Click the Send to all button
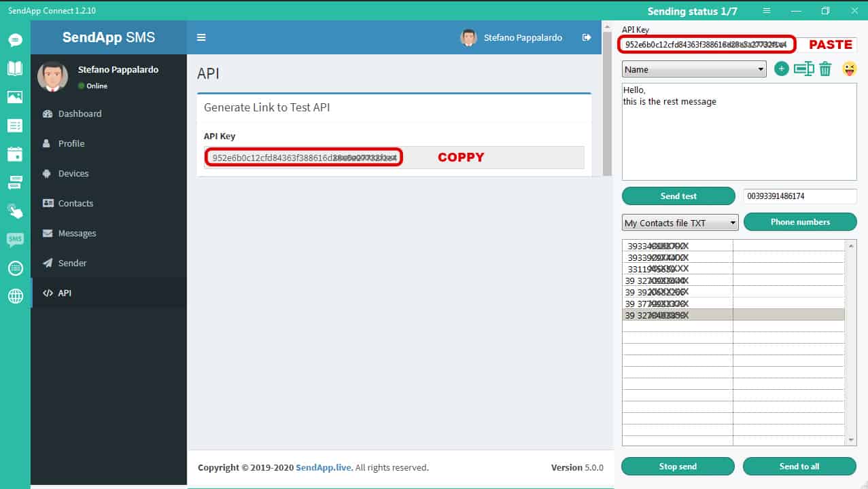 (x=799, y=467)
